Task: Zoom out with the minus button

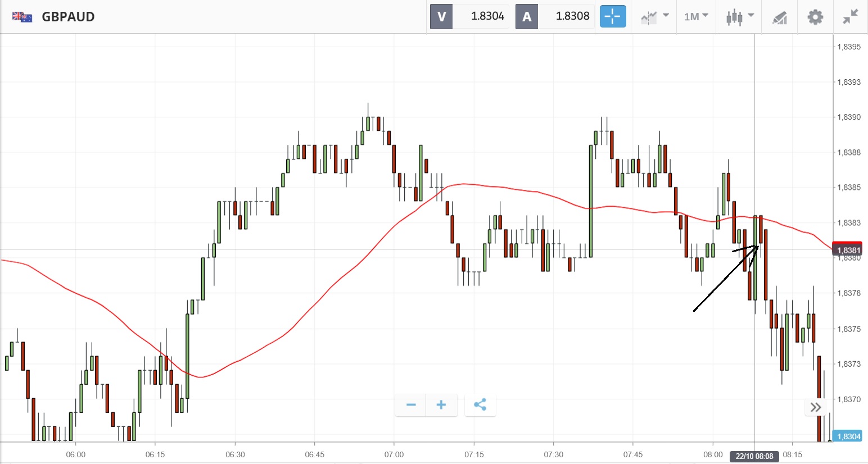Action: click(411, 404)
